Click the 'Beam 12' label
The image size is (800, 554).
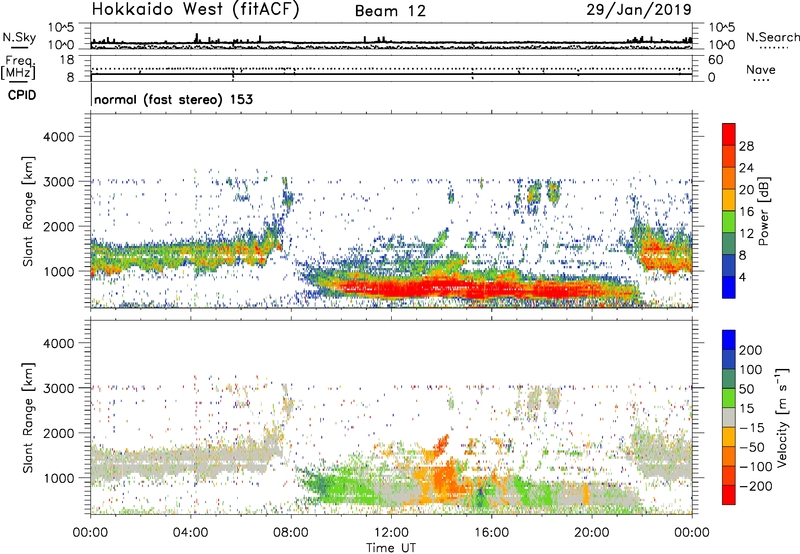point(390,11)
